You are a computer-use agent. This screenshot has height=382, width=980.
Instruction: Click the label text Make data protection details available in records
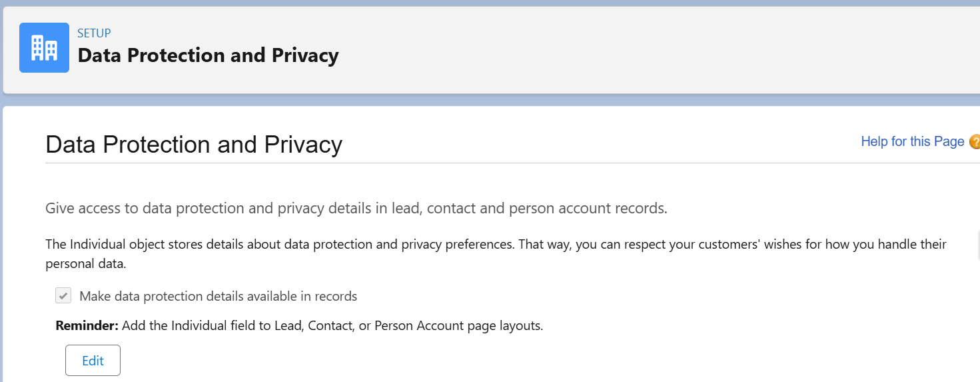218,296
